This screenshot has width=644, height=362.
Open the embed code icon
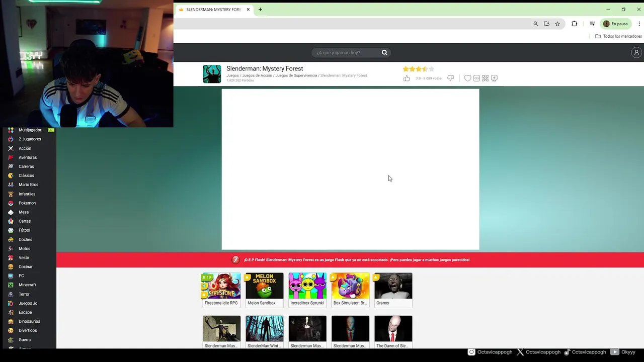click(x=476, y=78)
